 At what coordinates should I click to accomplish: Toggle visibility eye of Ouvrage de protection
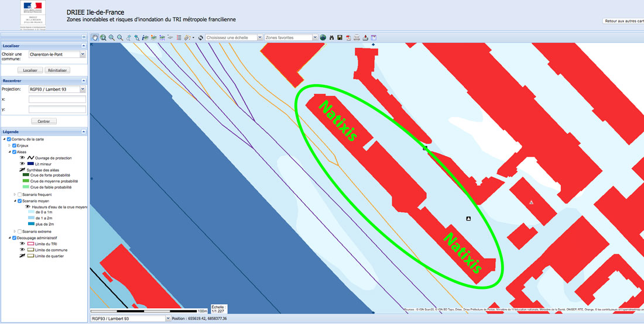[x=22, y=157]
